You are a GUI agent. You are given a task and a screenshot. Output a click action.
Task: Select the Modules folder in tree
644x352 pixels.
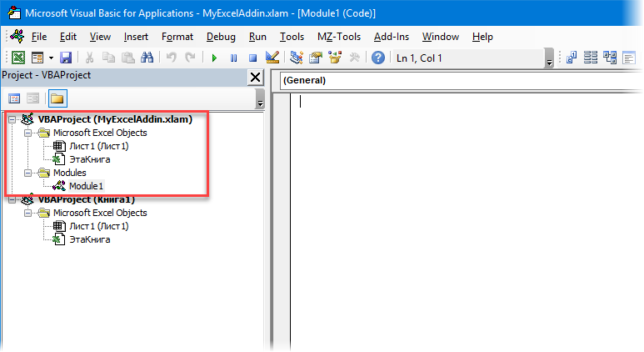pos(69,173)
